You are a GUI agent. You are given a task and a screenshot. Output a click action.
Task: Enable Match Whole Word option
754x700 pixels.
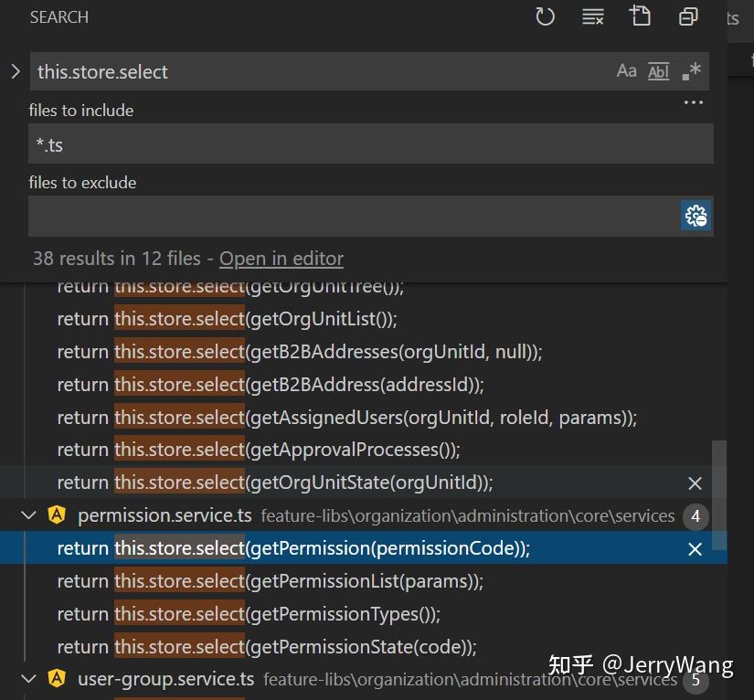658,70
